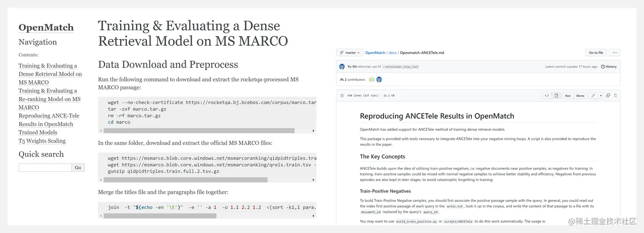644x233 pixels.
Task: Open the Yu-Shi author name link
Action: pyautogui.click(x=352, y=67)
